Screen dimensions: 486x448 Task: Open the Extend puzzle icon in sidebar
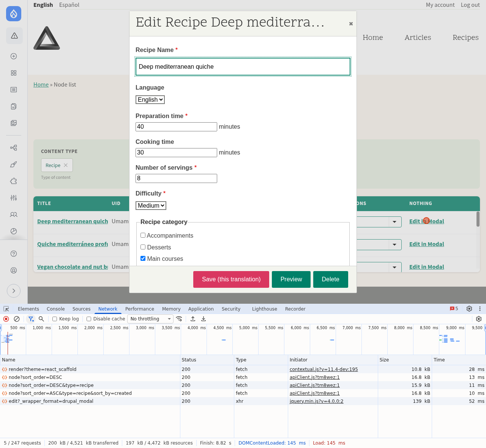coord(14,181)
